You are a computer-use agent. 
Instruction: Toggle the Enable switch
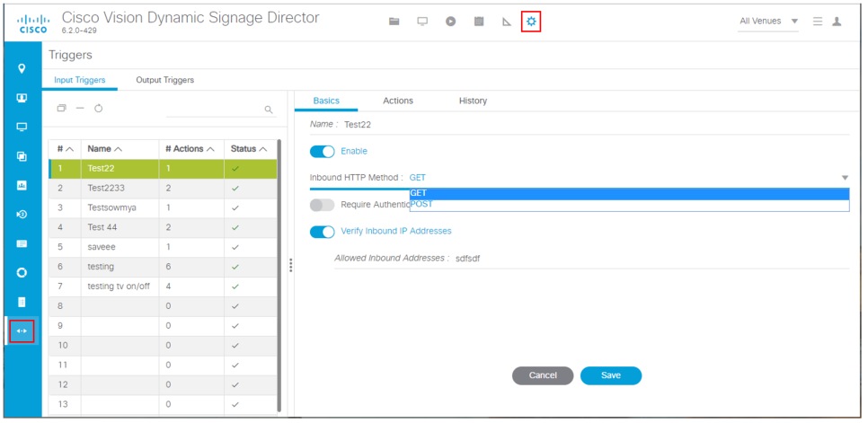[x=323, y=152]
